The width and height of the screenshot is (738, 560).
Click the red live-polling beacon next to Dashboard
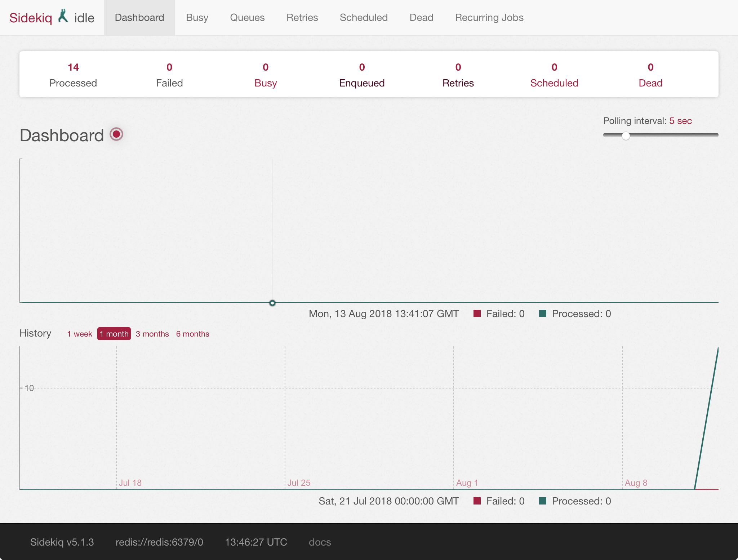click(116, 134)
